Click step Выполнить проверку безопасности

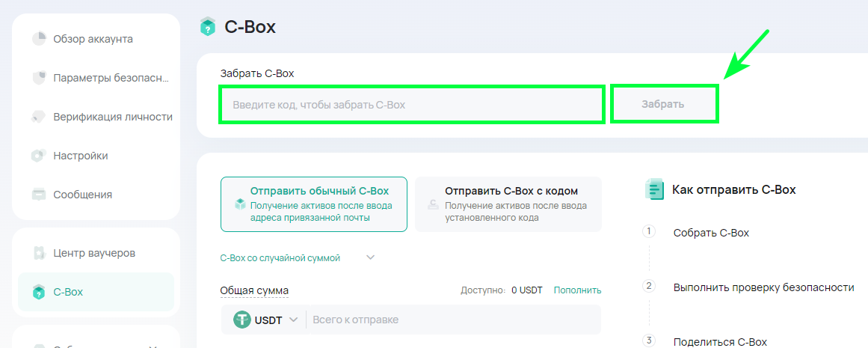click(764, 287)
